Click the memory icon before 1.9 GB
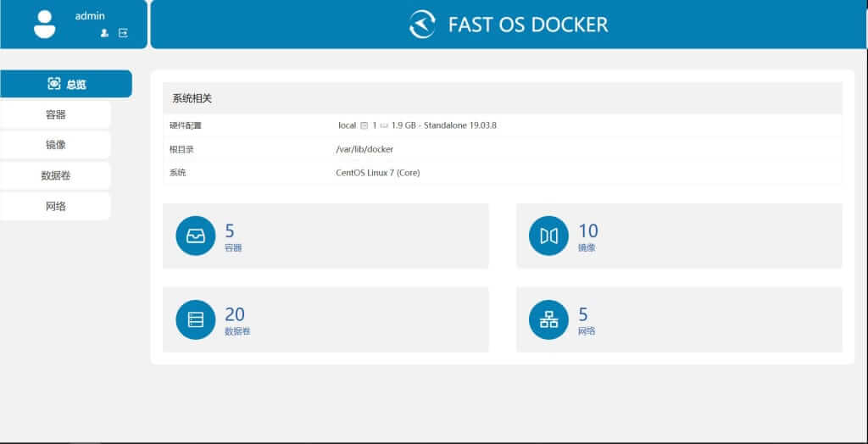Screen dimensions: 868x444 [384, 125]
